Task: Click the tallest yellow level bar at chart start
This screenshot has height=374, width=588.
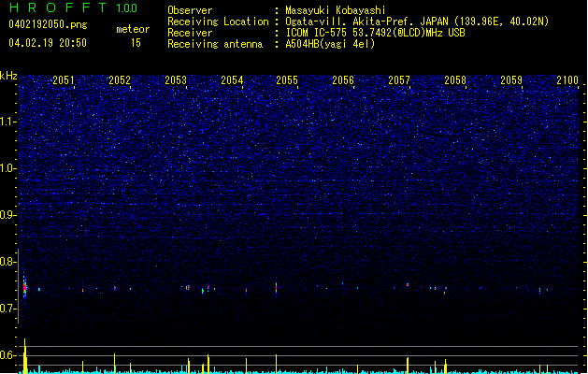Action: pos(24,355)
